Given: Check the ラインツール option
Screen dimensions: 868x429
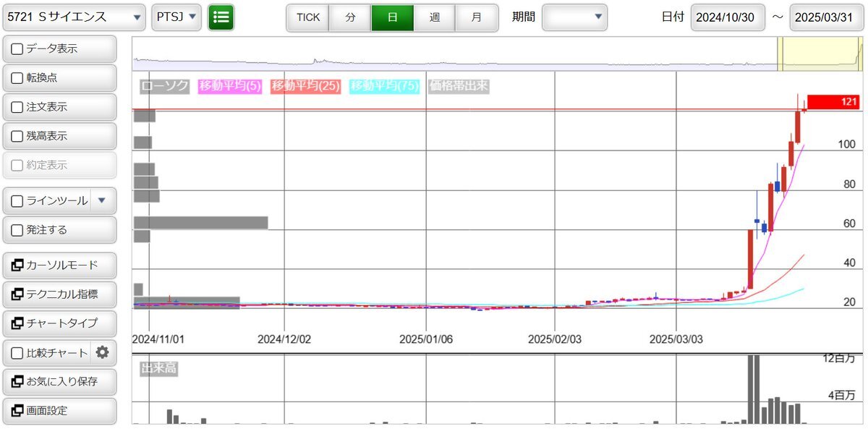Looking at the screenshot, I should click(x=17, y=201).
